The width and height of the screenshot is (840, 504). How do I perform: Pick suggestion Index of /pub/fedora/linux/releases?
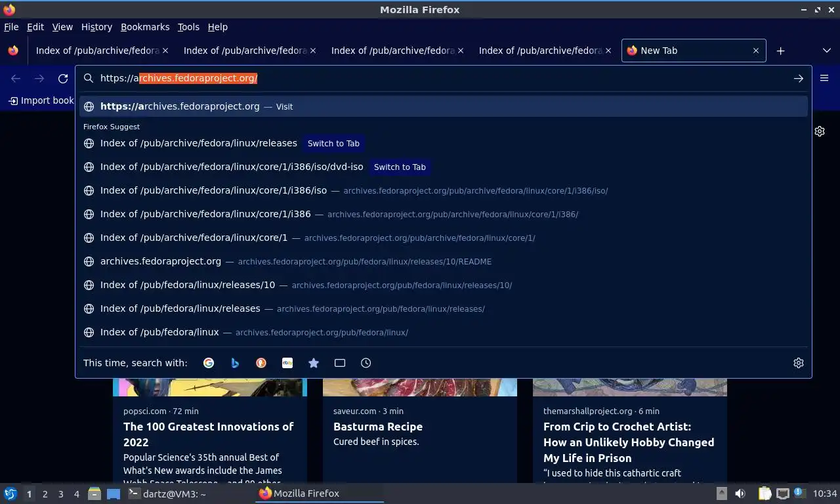point(444,308)
